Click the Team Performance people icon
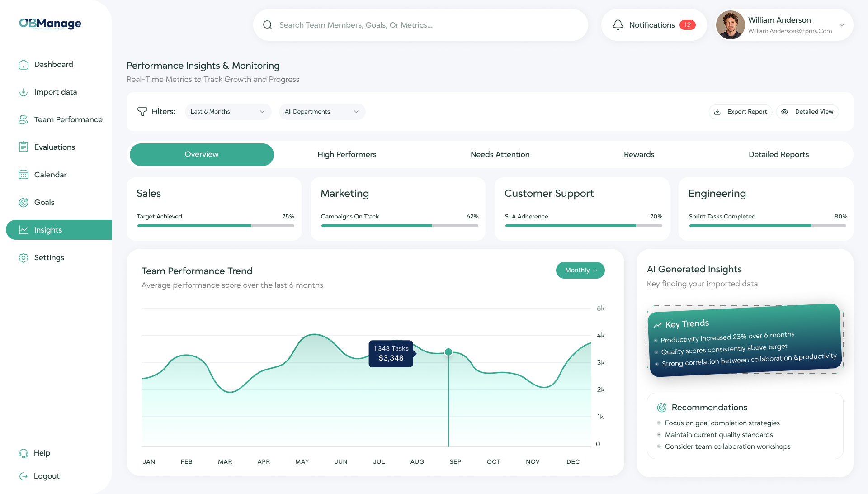 point(24,120)
